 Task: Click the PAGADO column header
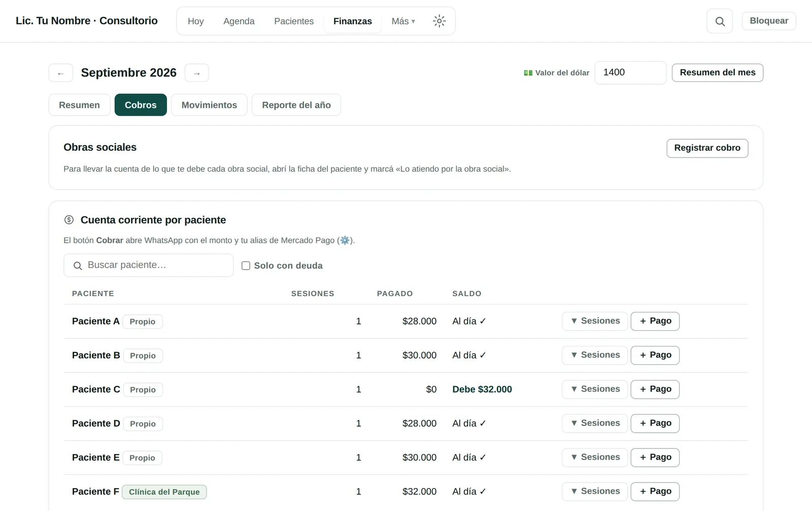point(395,294)
